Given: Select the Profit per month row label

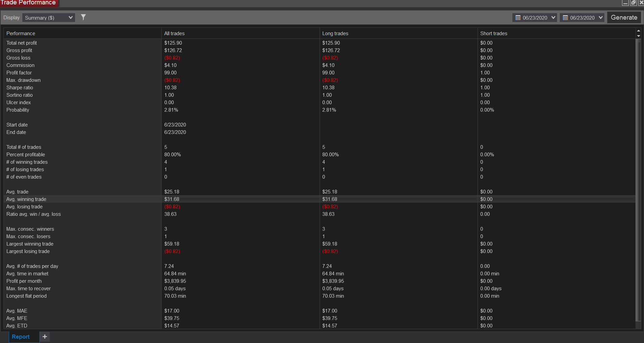Looking at the screenshot, I should (24, 281).
